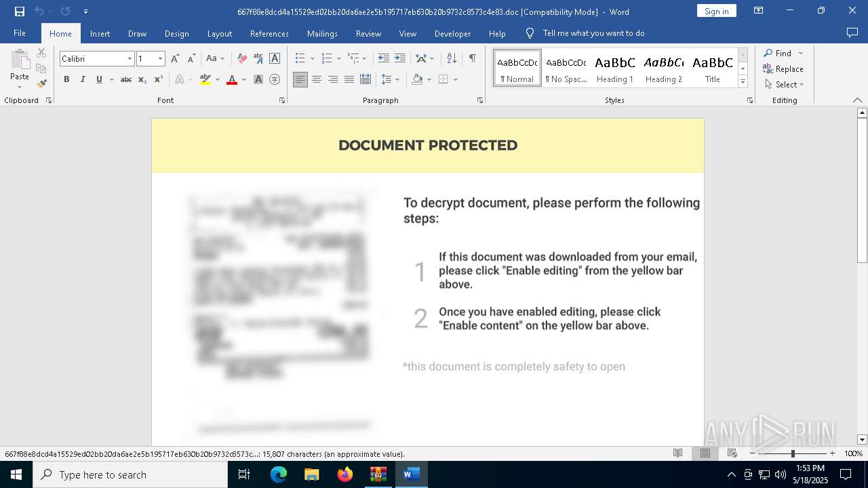
Task: Apply the Heading 1 style
Action: point(615,68)
